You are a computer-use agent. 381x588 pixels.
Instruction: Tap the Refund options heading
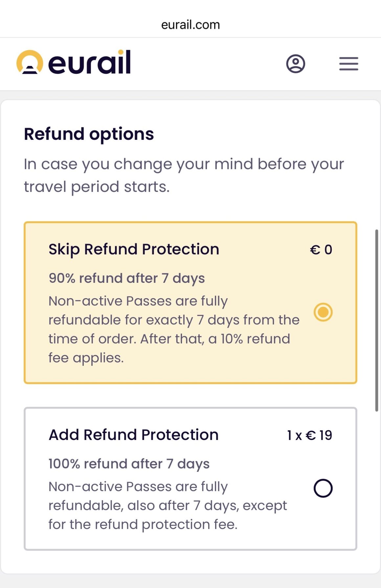click(x=89, y=134)
